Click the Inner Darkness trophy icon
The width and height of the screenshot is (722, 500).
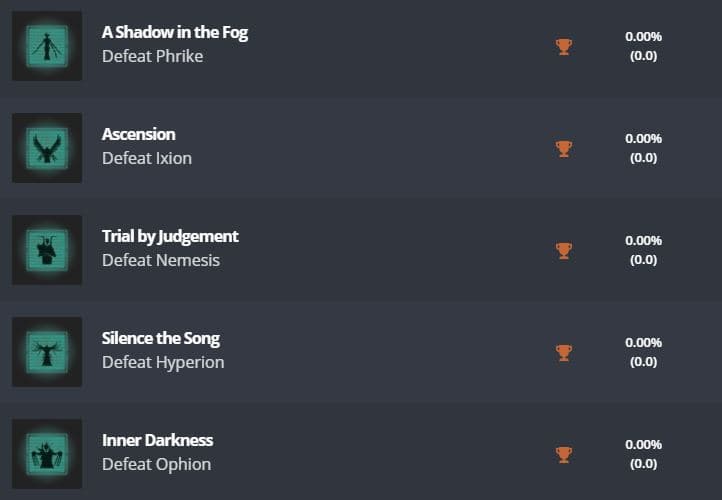[x=47, y=454]
